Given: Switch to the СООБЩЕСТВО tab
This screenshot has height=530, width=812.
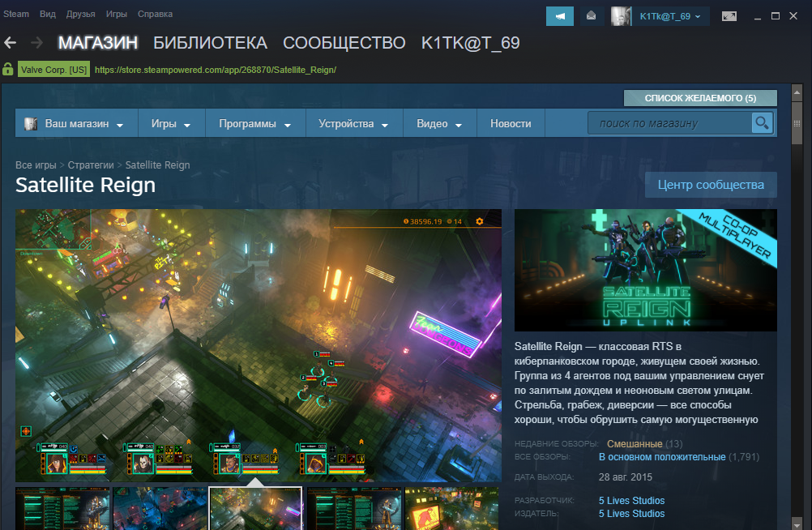Looking at the screenshot, I should (x=344, y=42).
